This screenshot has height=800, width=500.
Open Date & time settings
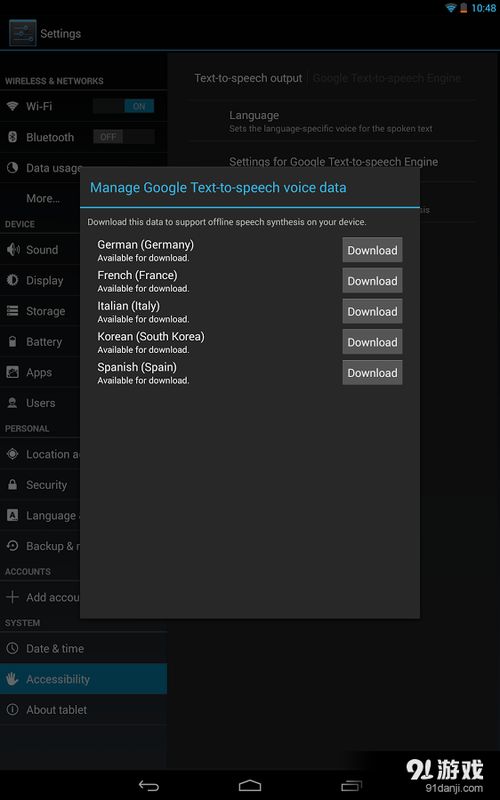(x=83, y=648)
